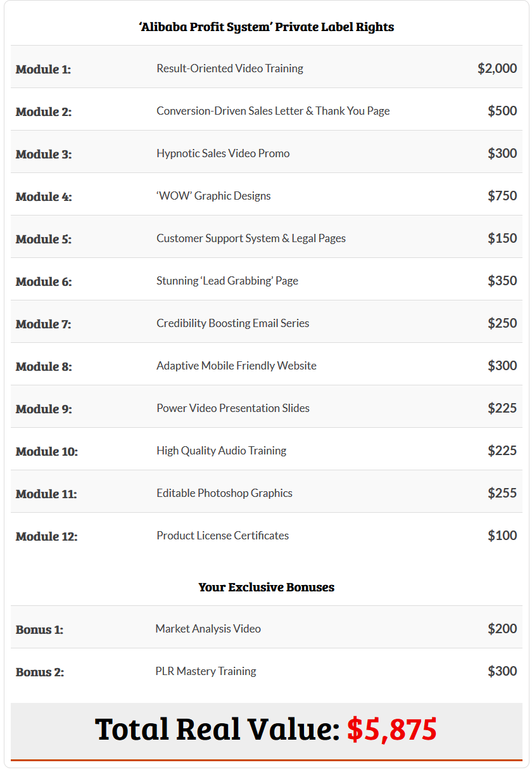532x772 pixels.
Task: Click PLR Mastery Training bonus text
Action: pos(206,671)
